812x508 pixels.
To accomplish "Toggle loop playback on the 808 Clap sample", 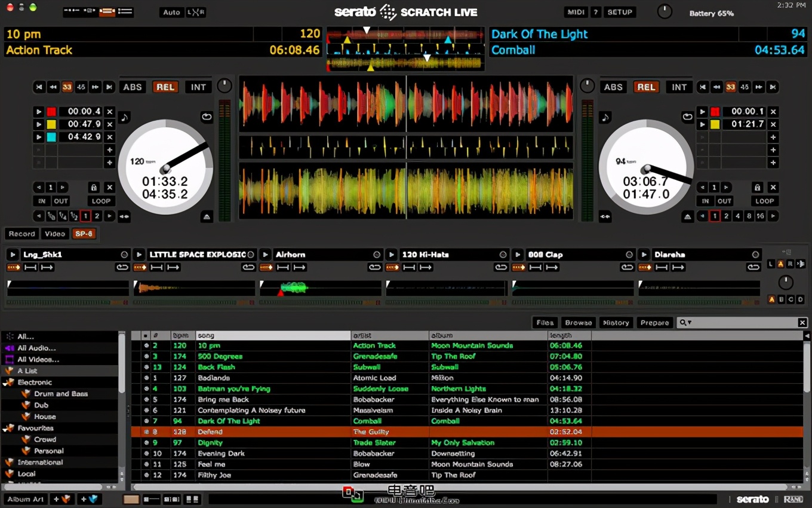I will (627, 267).
